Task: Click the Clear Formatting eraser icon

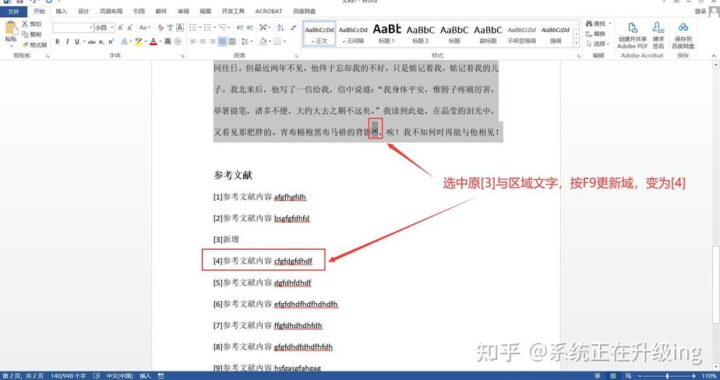Action: [160, 28]
